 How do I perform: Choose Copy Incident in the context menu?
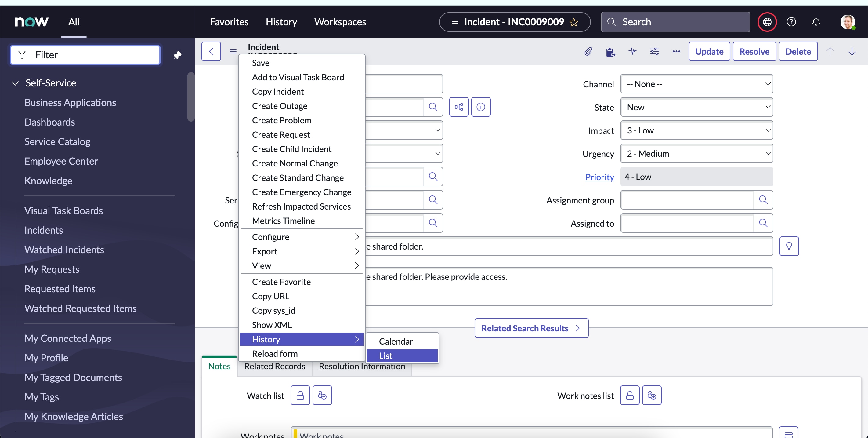302,91
